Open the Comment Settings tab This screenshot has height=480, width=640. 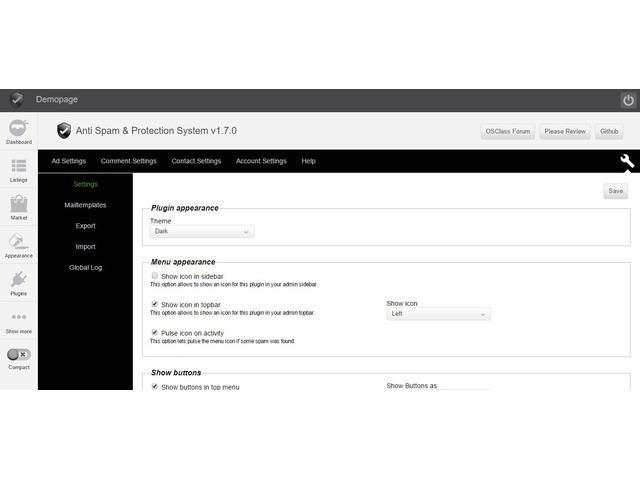point(129,161)
